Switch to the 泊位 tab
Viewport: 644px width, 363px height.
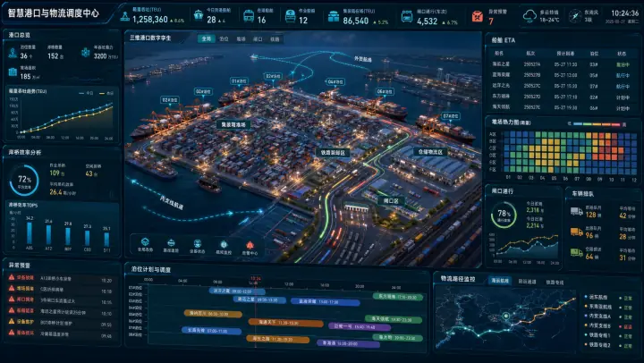coord(224,38)
